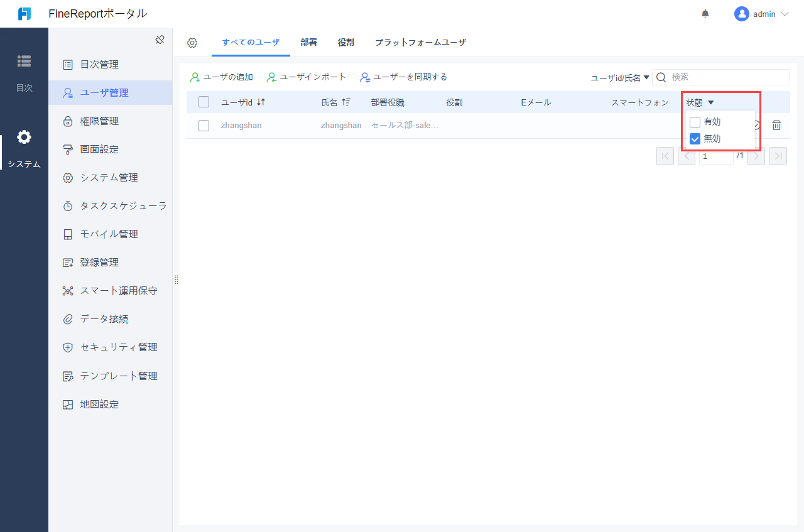Open the settings gear next to the tabs

click(x=192, y=42)
